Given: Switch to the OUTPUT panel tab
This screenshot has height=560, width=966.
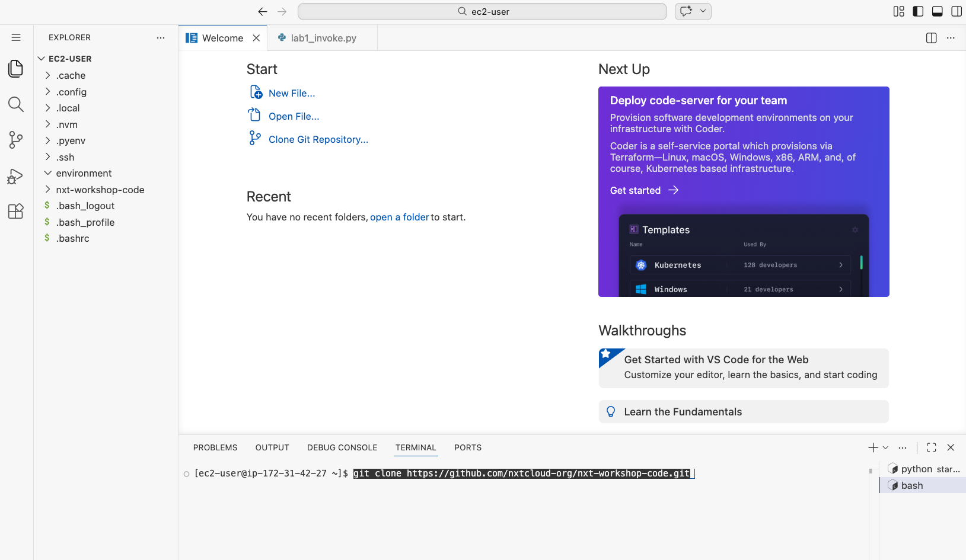Looking at the screenshot, I should [x=272, y=447].
